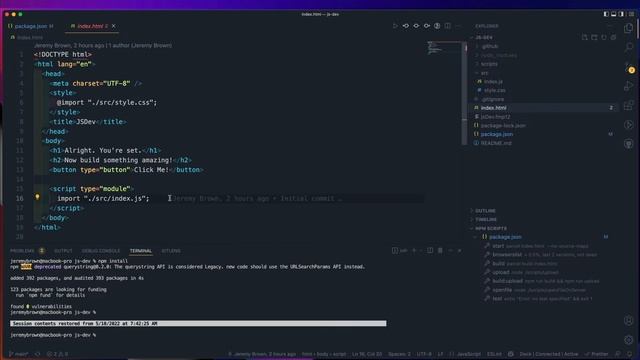Close the index.html tab

point(113,26)
